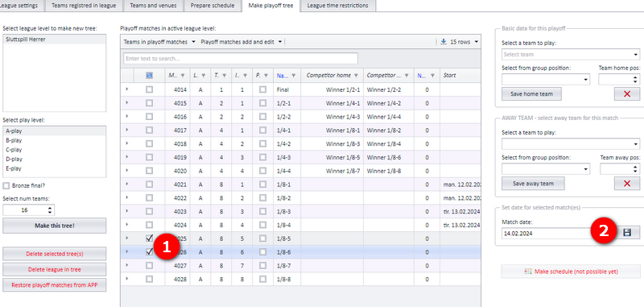
Task: Clear away team with red X button
Action: tap(627, 183)
